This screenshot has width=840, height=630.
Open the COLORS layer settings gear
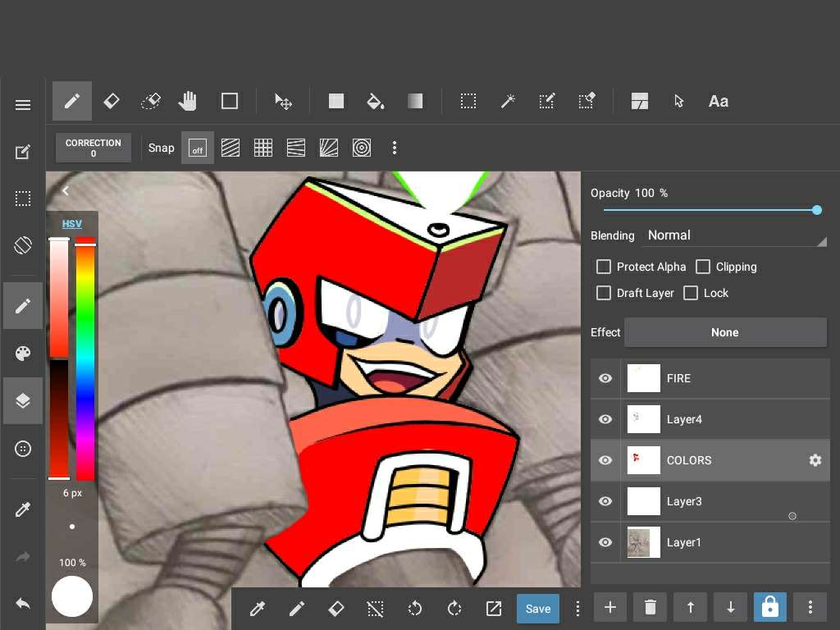(x=815, y=460)
